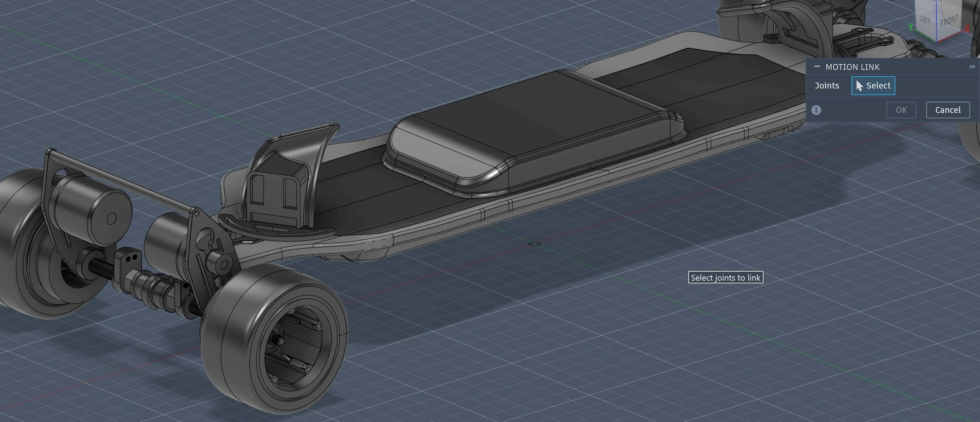Cancel the Motion Link dialog
The height and width of the screenshot is (422, 980).
pyautogui.click(x=947, y=110)
